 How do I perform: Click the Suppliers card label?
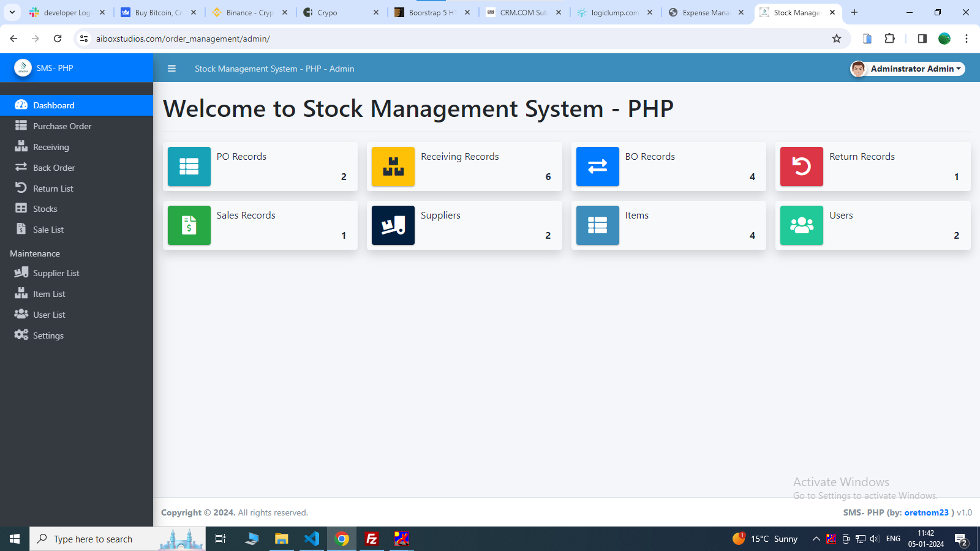pos(440,216)
